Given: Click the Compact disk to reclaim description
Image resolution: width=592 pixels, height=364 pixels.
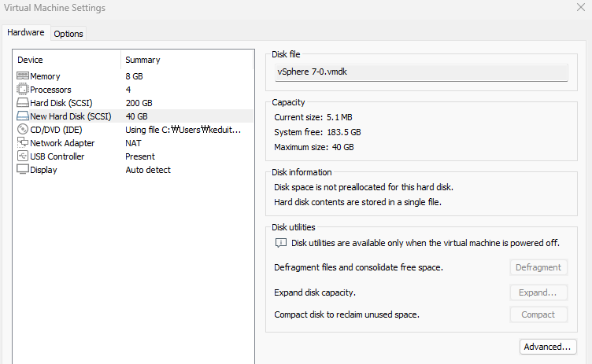Looking at the screenshot, I should pyautogui.click(x=347, y=314).
